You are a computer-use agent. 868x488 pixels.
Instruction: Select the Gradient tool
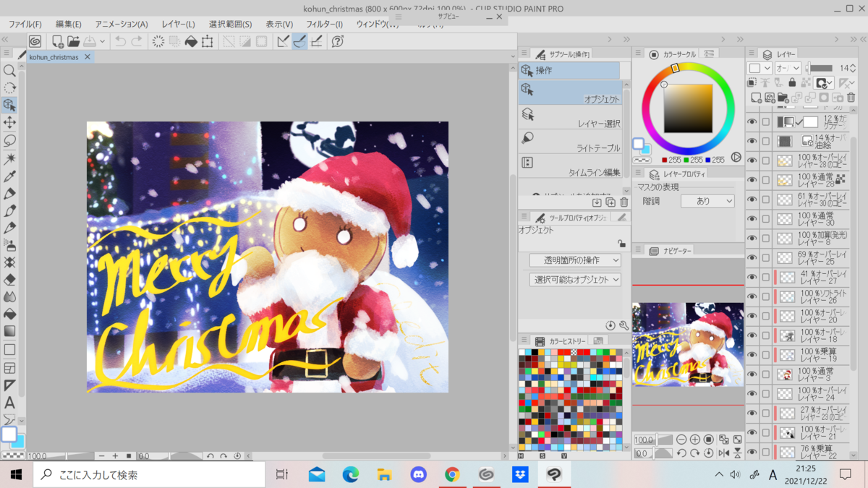click(x=9, y=332)
